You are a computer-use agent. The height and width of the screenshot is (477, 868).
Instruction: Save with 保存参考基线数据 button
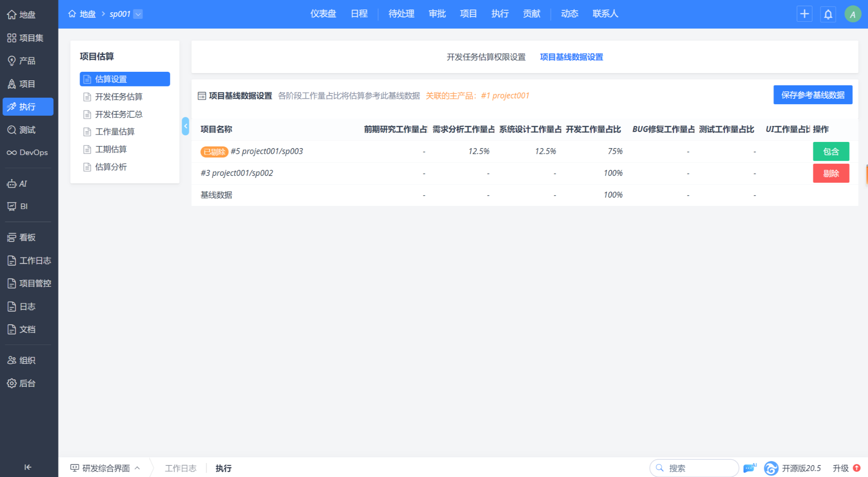(813, 95)
